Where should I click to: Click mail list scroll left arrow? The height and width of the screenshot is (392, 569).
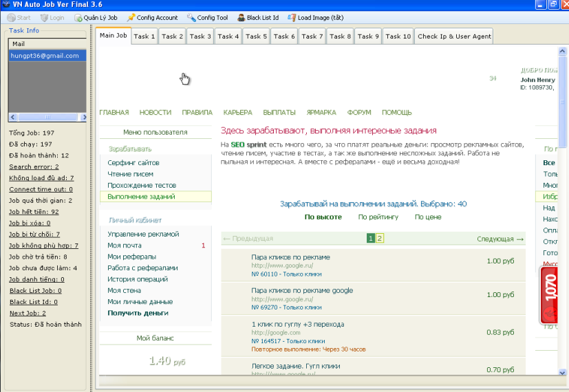point(13,117)
